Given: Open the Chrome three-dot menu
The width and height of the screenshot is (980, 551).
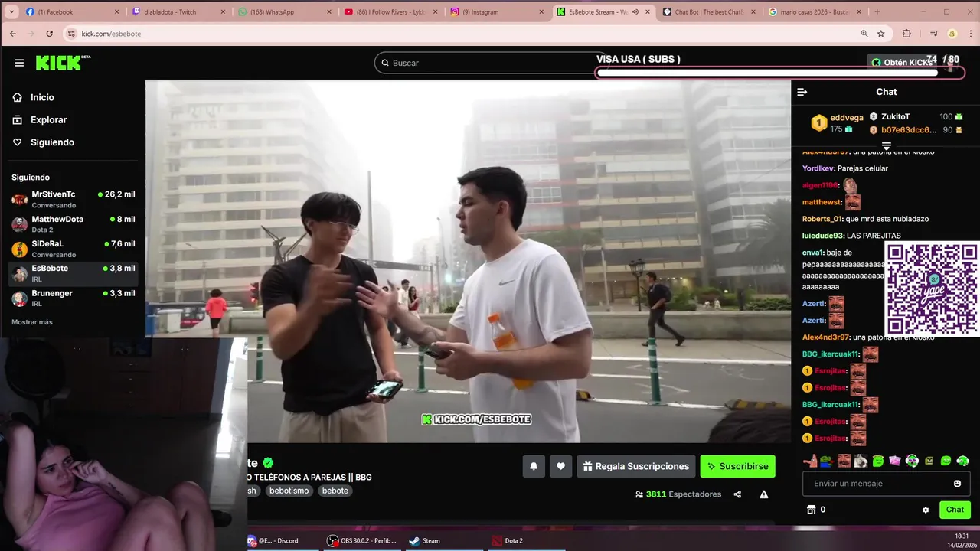Looking at the screenshot, I should point(970,34).
